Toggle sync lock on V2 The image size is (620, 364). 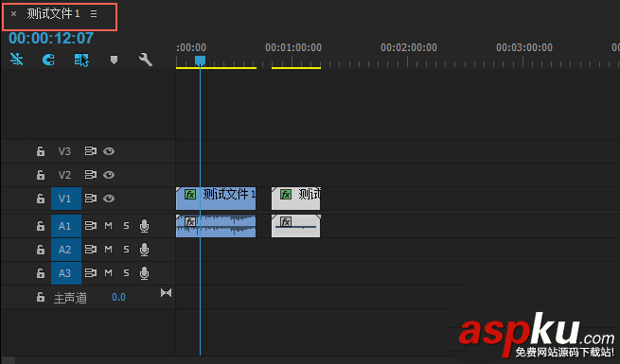click(x=91, y=175)
